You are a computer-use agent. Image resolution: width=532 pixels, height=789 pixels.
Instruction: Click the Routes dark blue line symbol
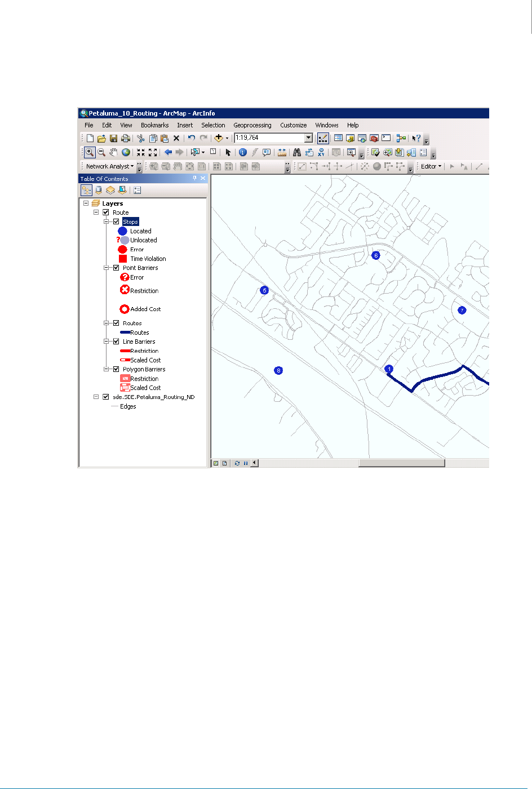point(125,333)
